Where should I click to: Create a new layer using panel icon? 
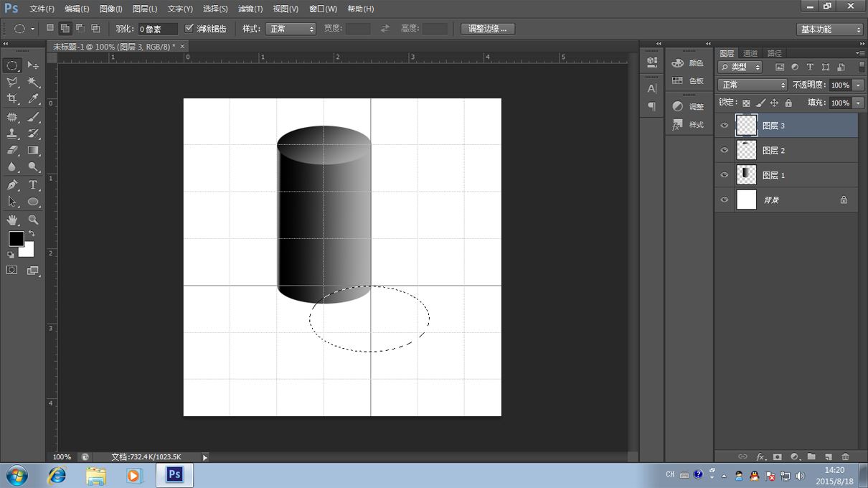pos(828,456)
